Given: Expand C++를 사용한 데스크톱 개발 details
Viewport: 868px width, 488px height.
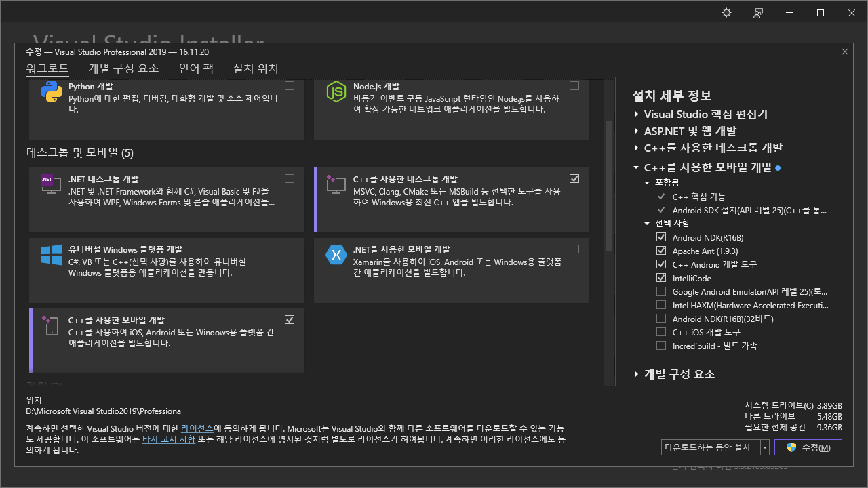Looking at the screenshot, I should tap(637, 148).
